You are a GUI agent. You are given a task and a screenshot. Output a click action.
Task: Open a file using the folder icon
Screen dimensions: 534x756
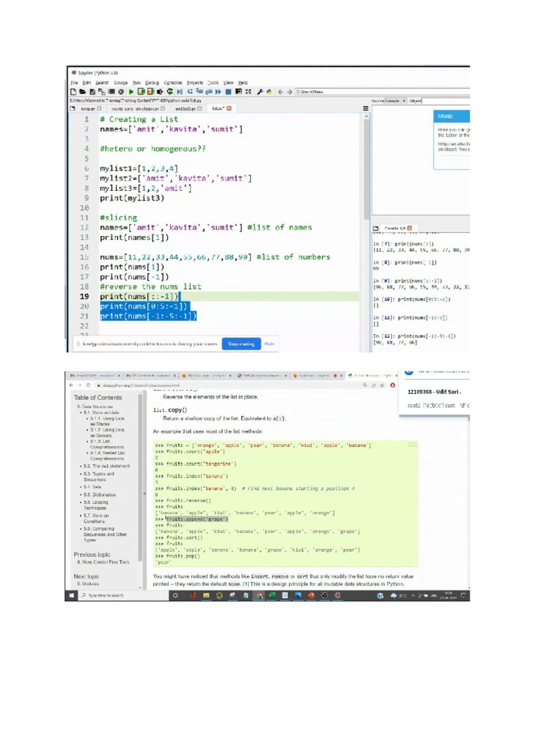click(x=83, y=92)
